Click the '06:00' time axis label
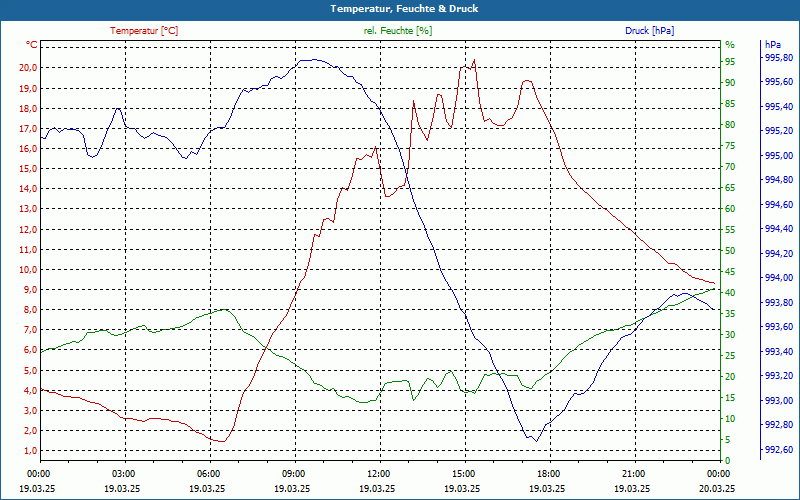This screenshot has height=500, width=800. click(209, 473)
